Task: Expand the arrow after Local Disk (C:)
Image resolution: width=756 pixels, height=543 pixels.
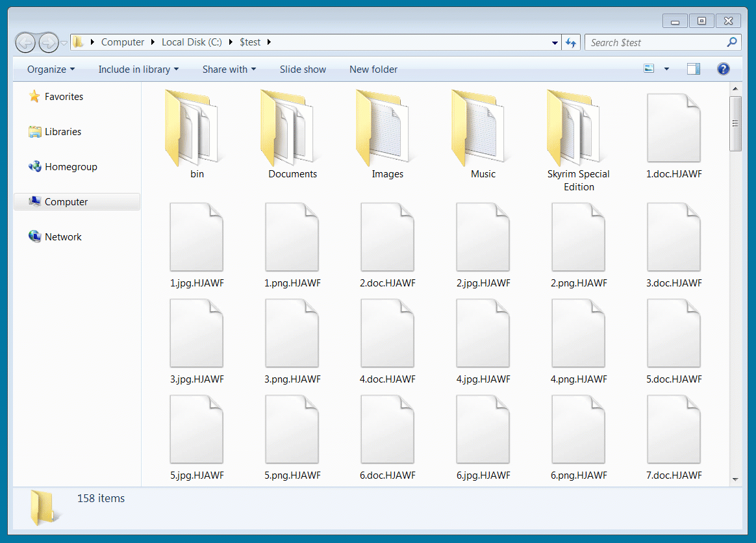Action: click(x=231, y=42)
